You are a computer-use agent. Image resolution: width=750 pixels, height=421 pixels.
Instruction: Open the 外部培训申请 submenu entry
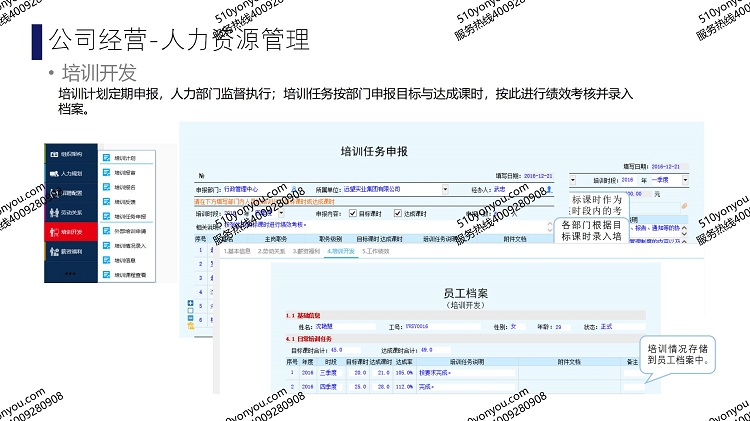click(x=127, y=230)
